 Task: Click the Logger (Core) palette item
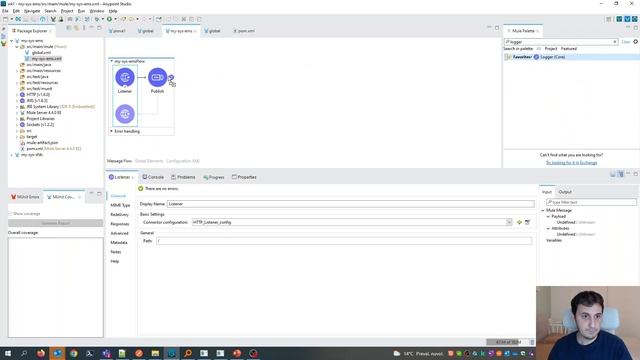pyautogui.click(x=549, y=57)
